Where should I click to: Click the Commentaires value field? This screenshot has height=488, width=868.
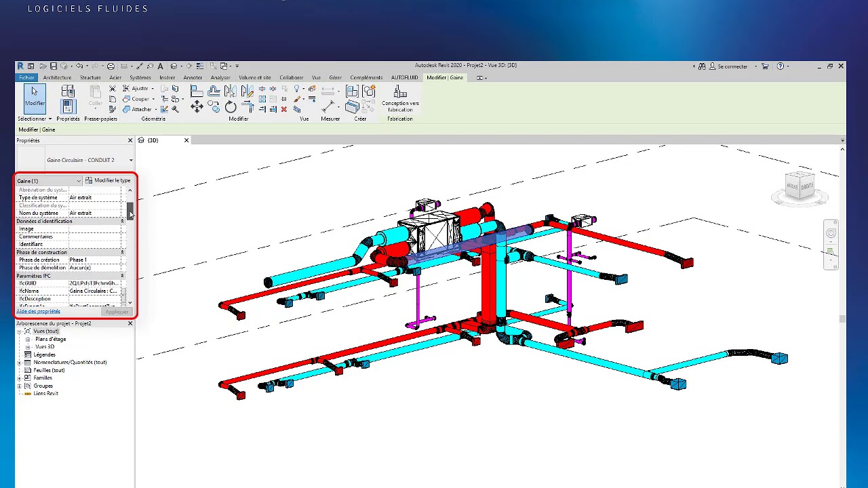95,237
